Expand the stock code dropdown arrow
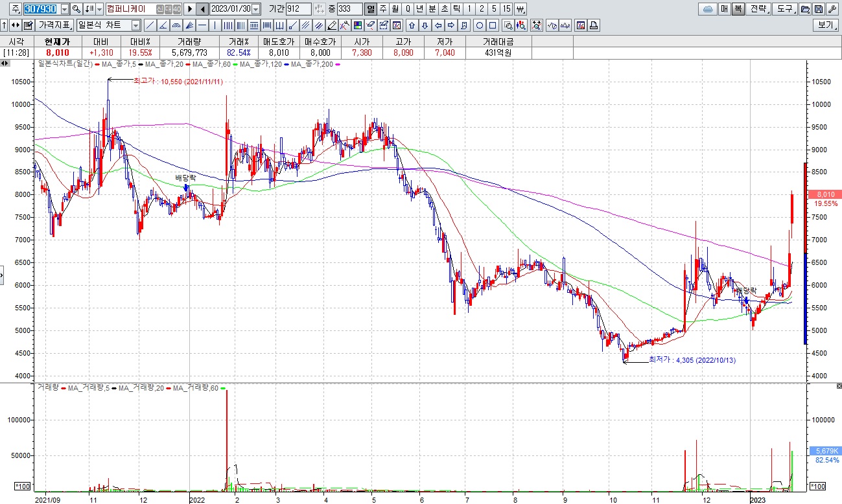 [65, 9]
